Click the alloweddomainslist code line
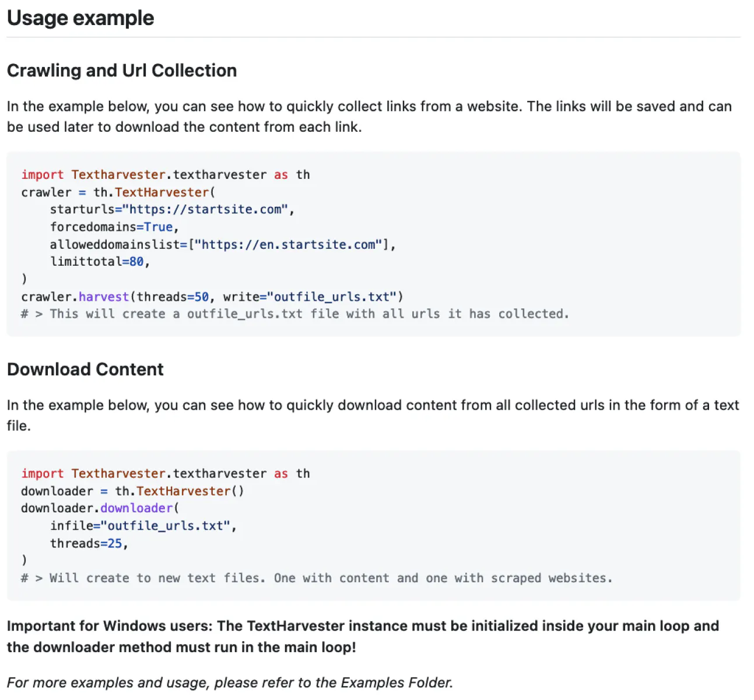754x700 pixels. (222, 245)
